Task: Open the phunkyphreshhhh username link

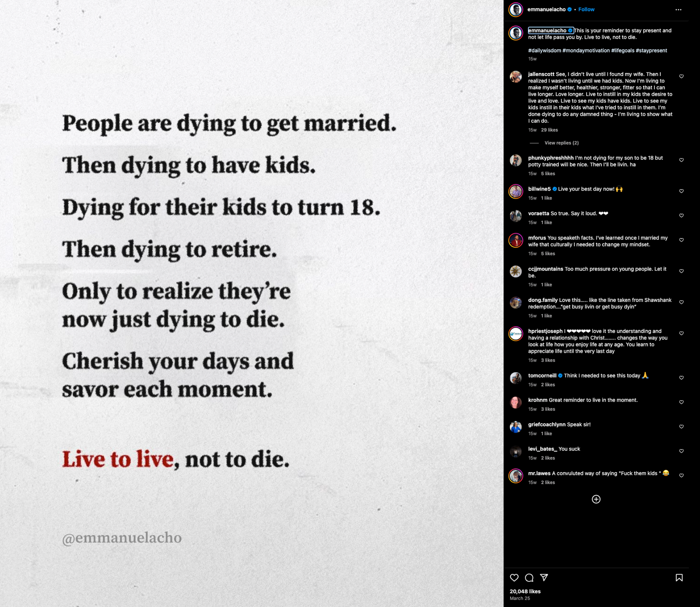Action: tap(551, 158)
